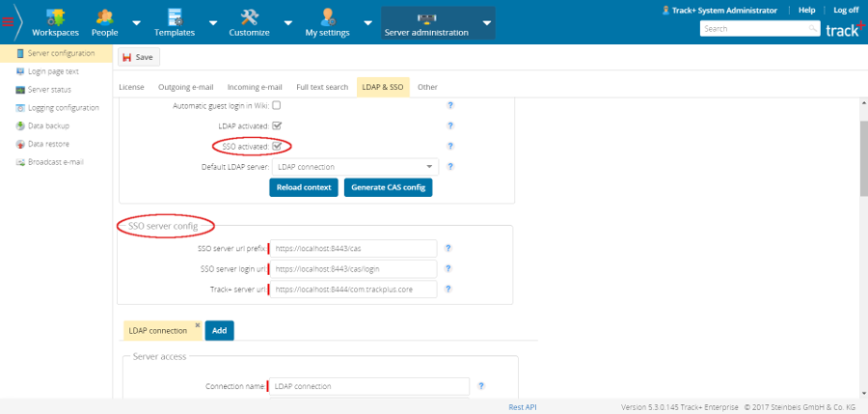Toggle the SSO activated checkbox
Viewport: 868px width, 414px height.
pyautogui.click(x=277, y=146)
